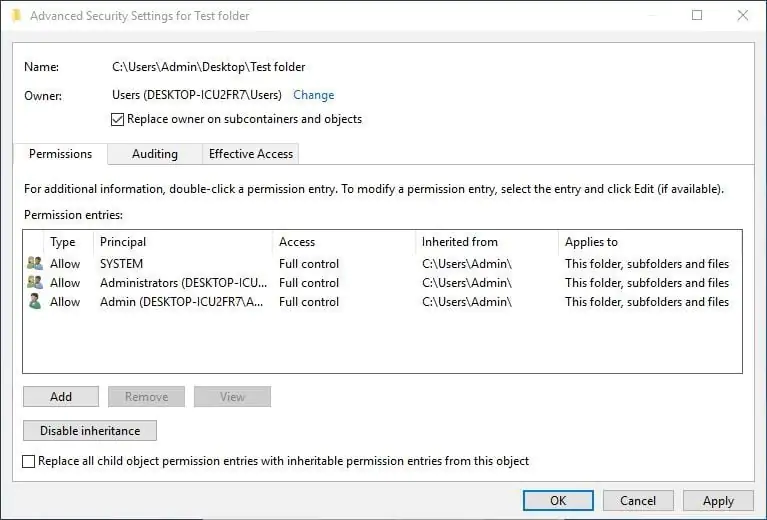The image size is (767, 520).
Task: Click the SYSTEM entry's group icon
Action: click(x=35, y=264)
